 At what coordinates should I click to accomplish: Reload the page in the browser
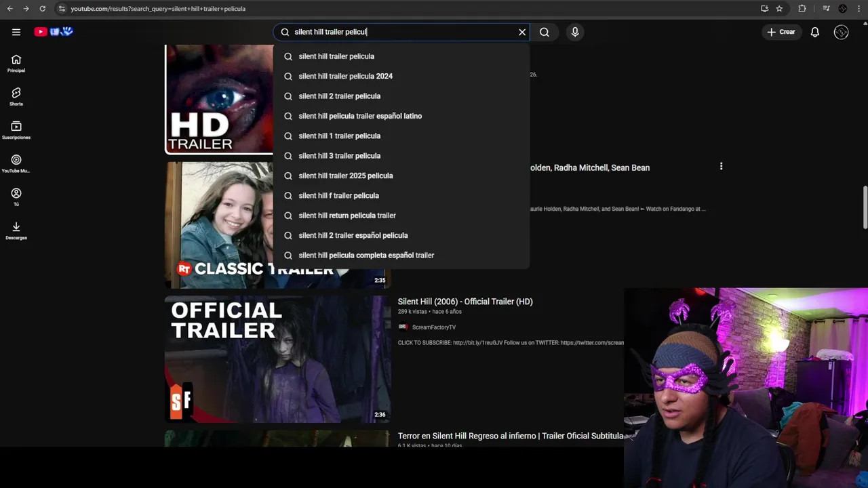42,9
